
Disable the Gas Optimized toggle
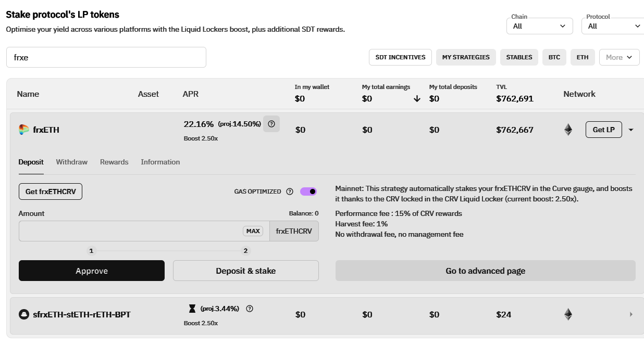click(x=308, y=191)
